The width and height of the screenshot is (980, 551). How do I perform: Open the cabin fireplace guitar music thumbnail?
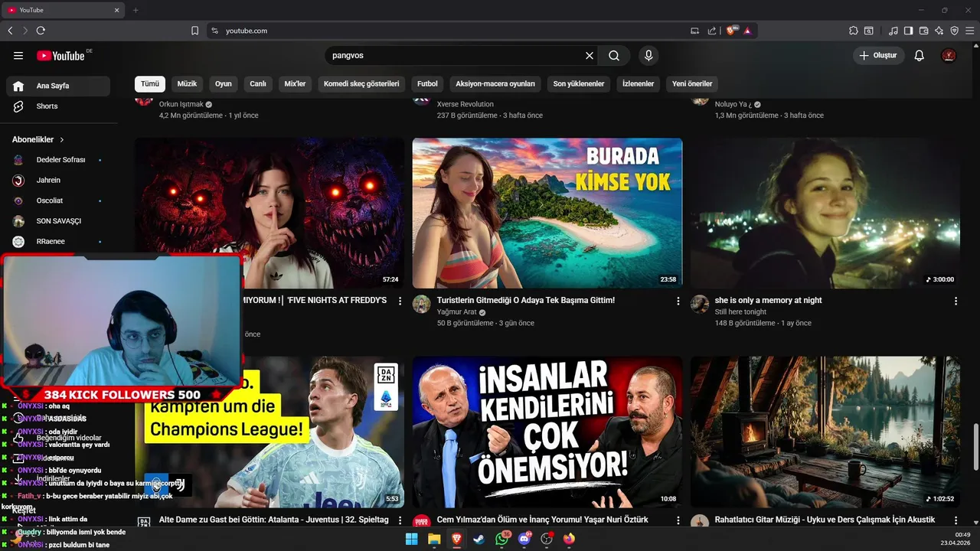pyautogui.click(x=825, y=432)
